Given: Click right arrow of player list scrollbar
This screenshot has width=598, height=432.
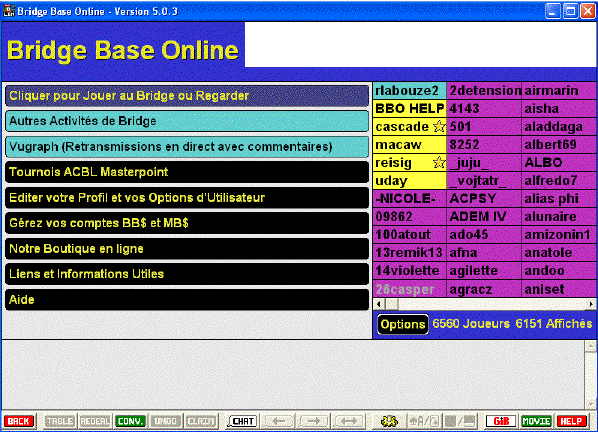Looking at the screenshot, I should [591, 304].
